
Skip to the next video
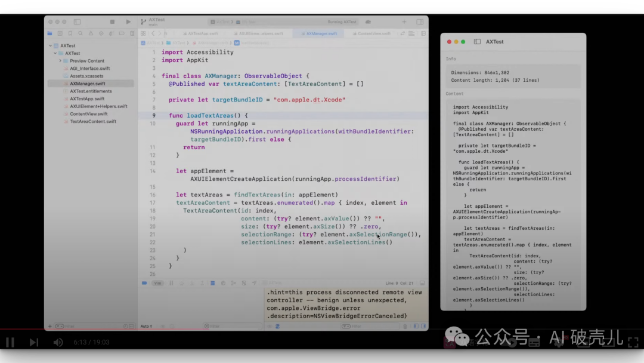point(33,342)
